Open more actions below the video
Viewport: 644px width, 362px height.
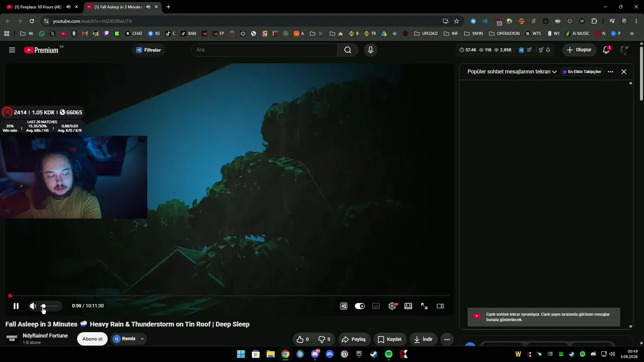pos(447,339)
